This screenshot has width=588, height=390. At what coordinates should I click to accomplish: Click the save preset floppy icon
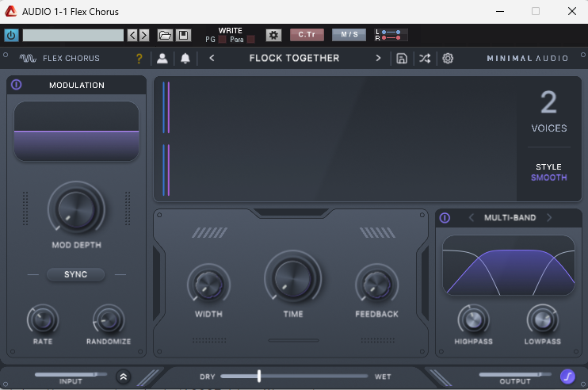pyautogui.click(x=183, y=35)
